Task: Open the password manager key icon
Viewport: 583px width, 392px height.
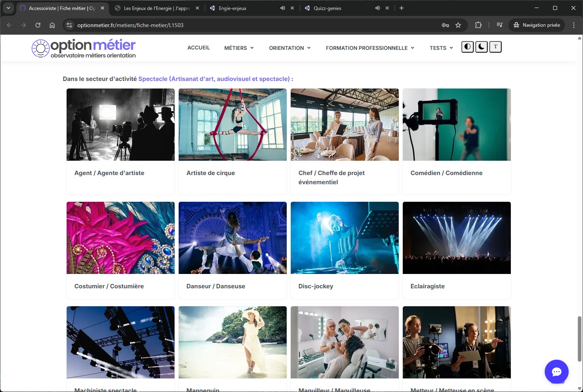Action: tap(445, 25)
